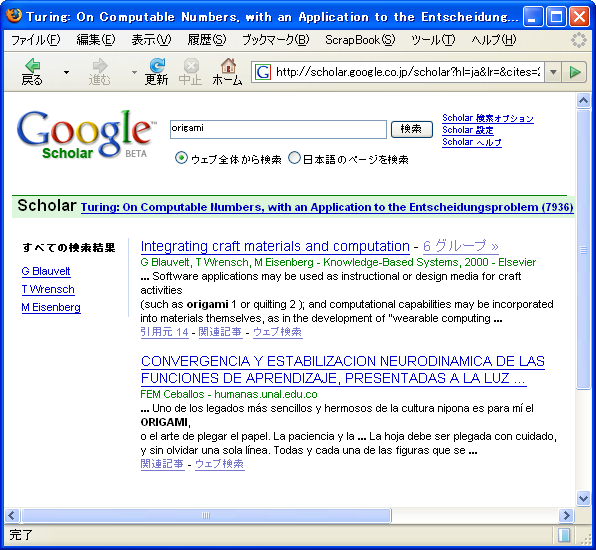This screenshot has height=550, width=596.
Task: Open the ScrapBook(S) menu
Action: coord(360,40)
